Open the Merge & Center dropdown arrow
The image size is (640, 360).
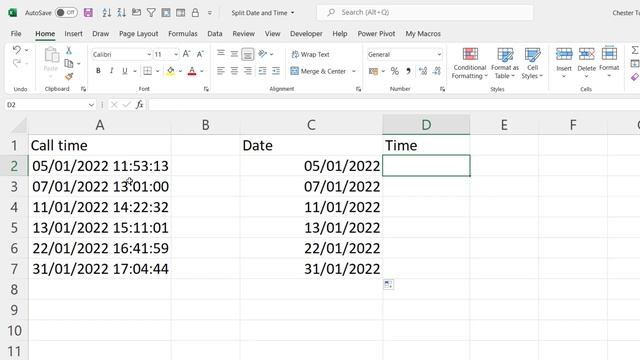coord(354,71)
